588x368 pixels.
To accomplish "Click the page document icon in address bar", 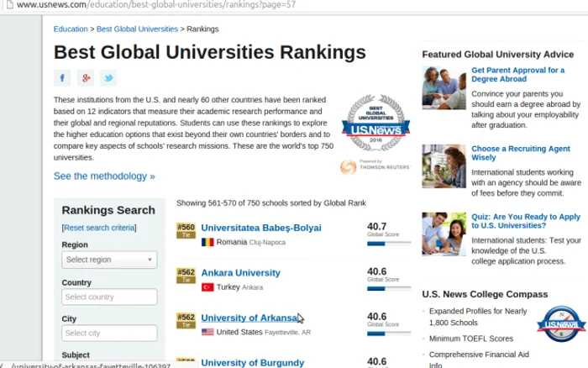I will (x=10, y=4).
